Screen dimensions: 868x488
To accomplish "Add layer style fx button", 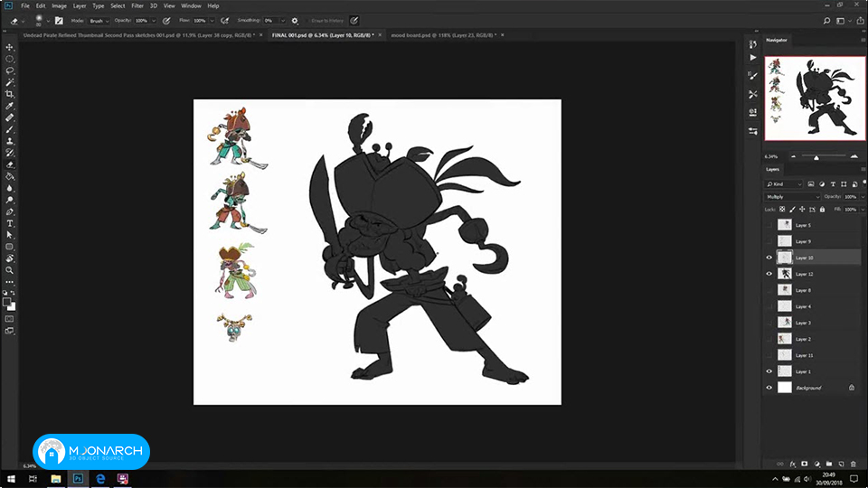I will coord(793,464).
